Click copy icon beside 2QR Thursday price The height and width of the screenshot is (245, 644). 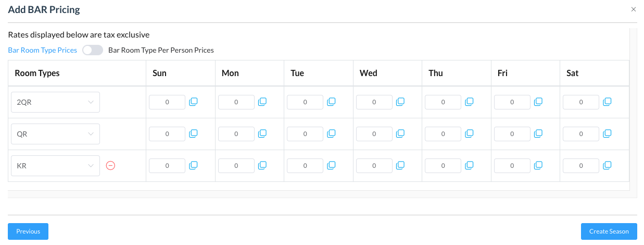tap(469, 102)
